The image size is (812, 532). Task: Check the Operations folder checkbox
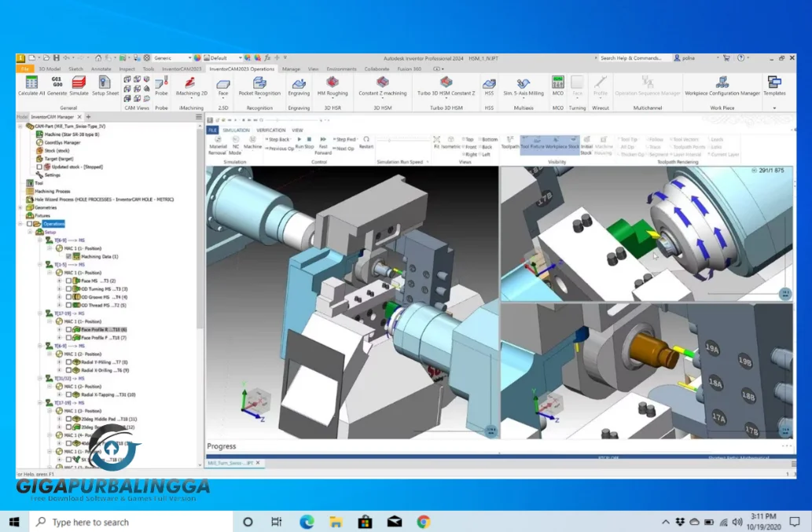[x=29, y=223]
